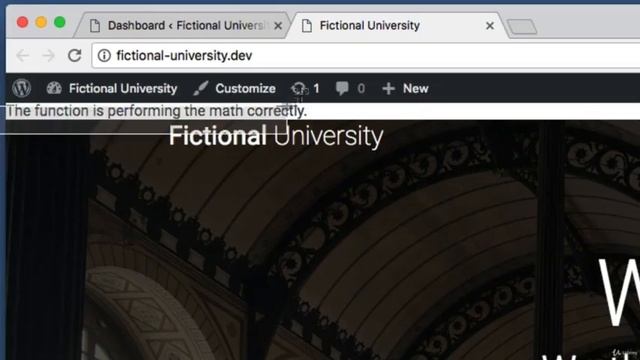Reload the page with the refresh button
The image size is (640, 360).
point(75,55)
